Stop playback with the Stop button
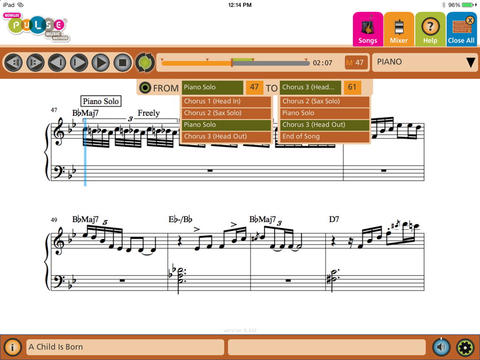 click(x=123, y=62)
